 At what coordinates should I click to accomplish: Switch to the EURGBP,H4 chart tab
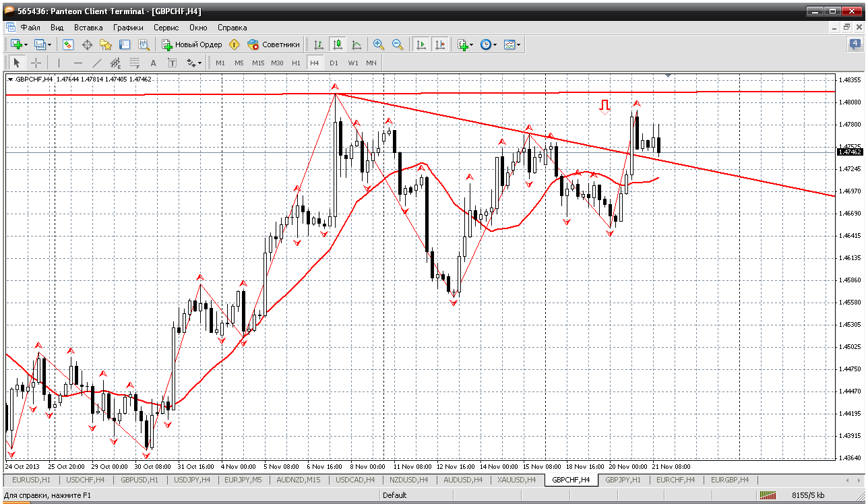pos(730,480)
